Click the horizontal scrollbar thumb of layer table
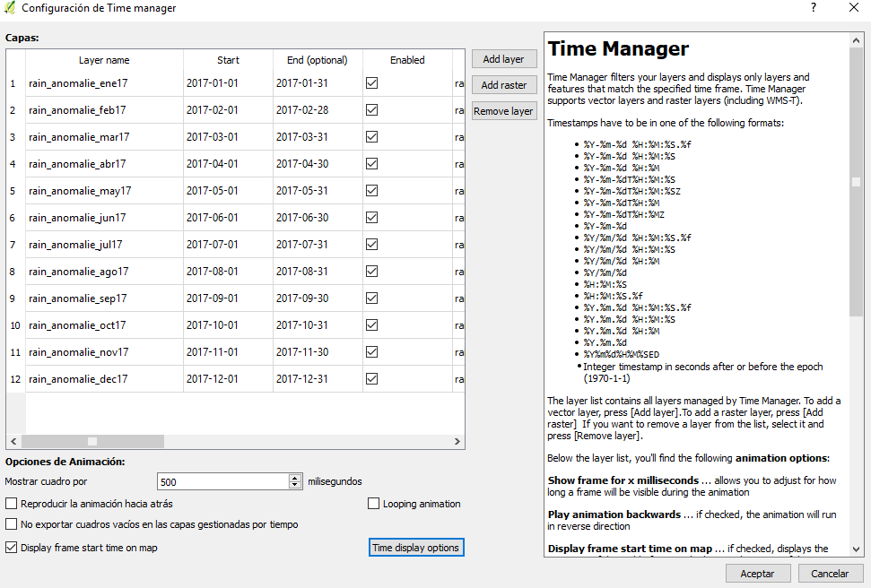Viewport: 871px width, 588px height. [x=92, y=441]
